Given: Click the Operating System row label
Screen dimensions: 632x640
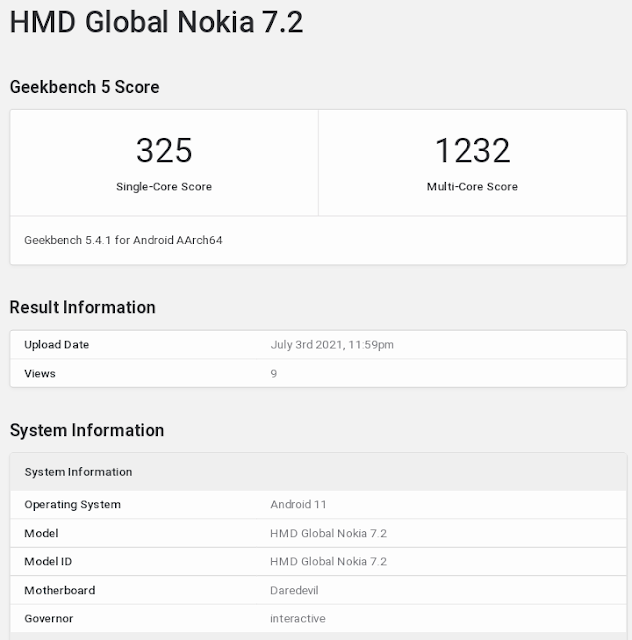Looking at the screenshot, I should pos(73,504).
